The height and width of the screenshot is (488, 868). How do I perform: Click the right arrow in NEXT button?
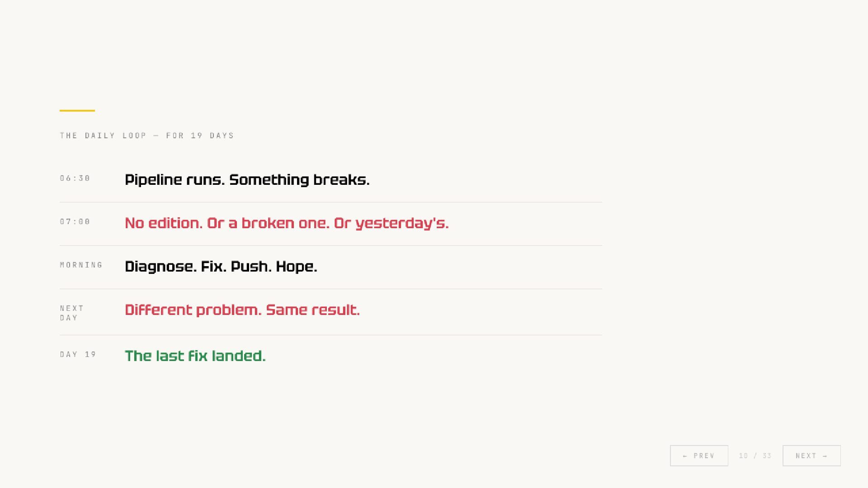pyautogui.click(x=825, y=456)
